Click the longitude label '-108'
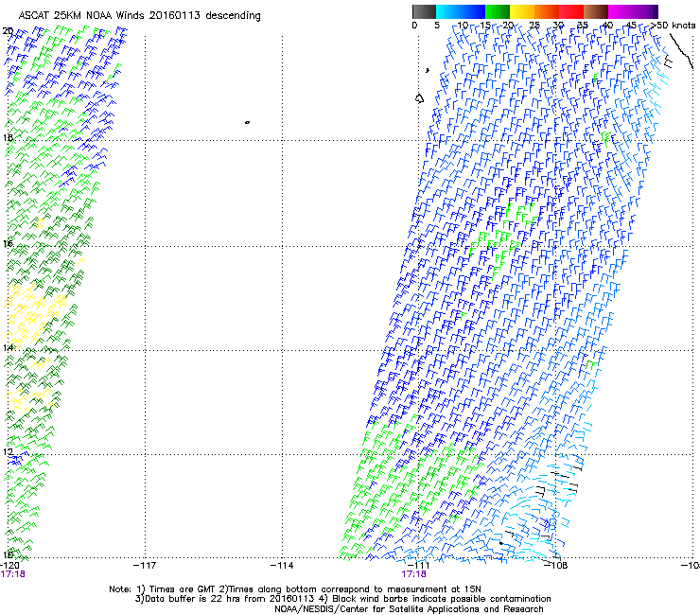The height and width of the screenshot is (615, 700). point(556,566)
